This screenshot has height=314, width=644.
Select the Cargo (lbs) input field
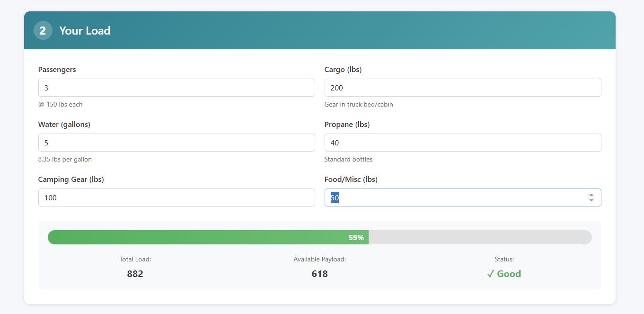pyautogui.click(x=463, y=87)
